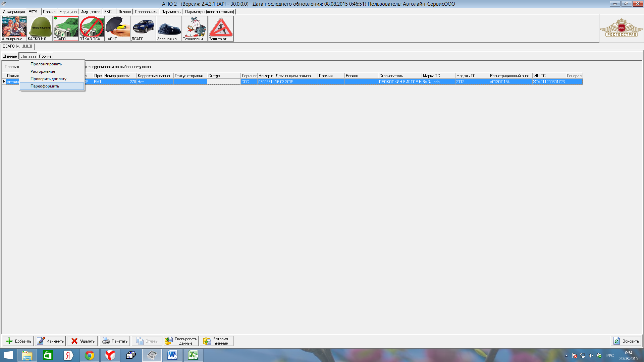Screen dimensions: 644x362
Task: Open File Explorer in the taskbar
Action: [x=27, y=355]
